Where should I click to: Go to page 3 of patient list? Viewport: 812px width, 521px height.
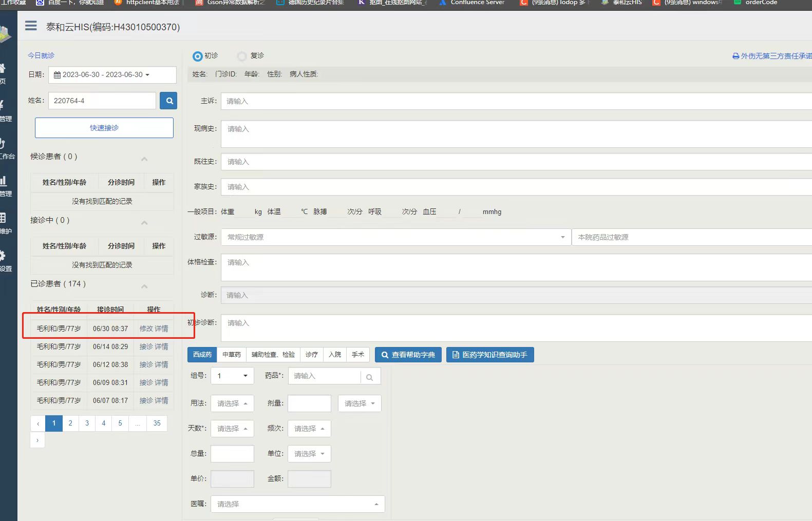pos(87,423)
